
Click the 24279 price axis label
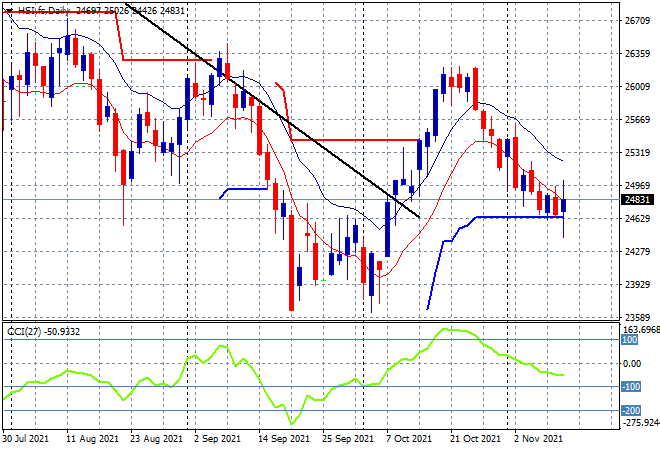click(637, 251)
